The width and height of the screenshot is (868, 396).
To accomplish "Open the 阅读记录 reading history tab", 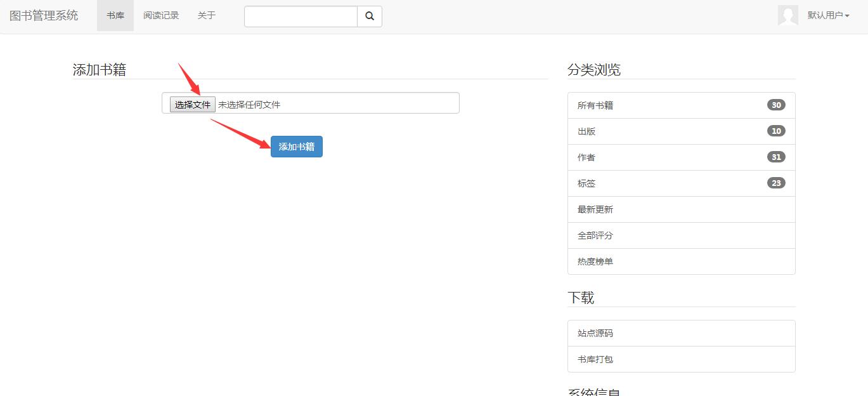I will [161, 16].
